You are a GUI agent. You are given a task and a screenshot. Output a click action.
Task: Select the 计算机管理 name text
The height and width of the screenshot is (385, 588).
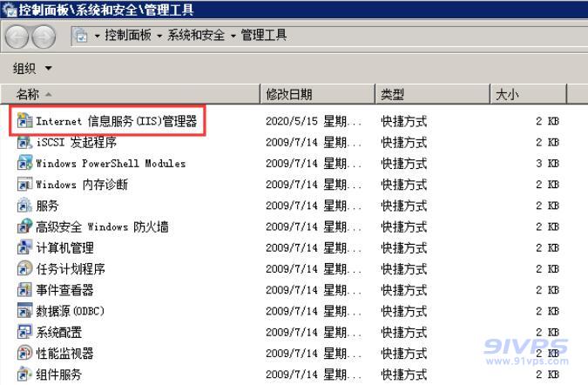coord(64,247)
